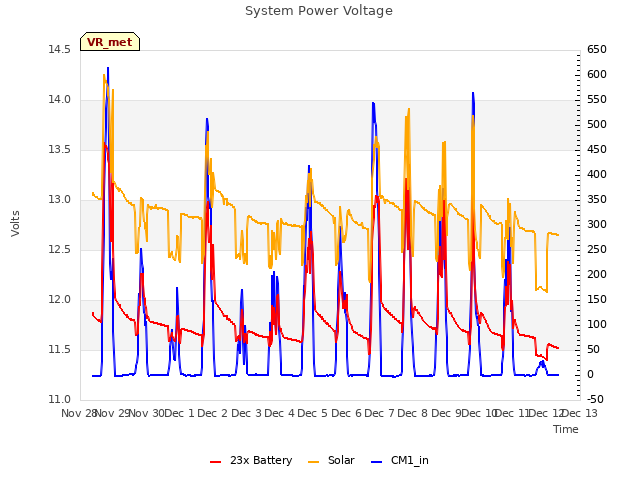Image resolution: width=640 pixels, height=480 pixels.
Task: Click the 14.0 left axis value
Action: pos(60,100)
